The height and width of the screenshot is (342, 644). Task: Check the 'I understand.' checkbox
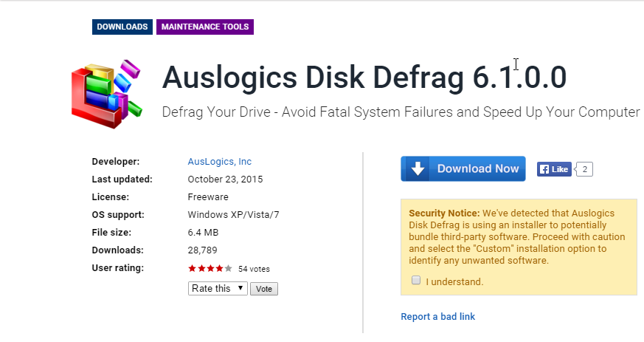(x=416, y=281)
